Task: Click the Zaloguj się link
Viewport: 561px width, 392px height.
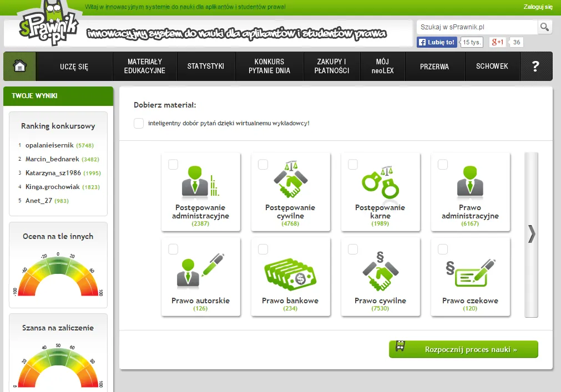Action: (x=538, y=7)
